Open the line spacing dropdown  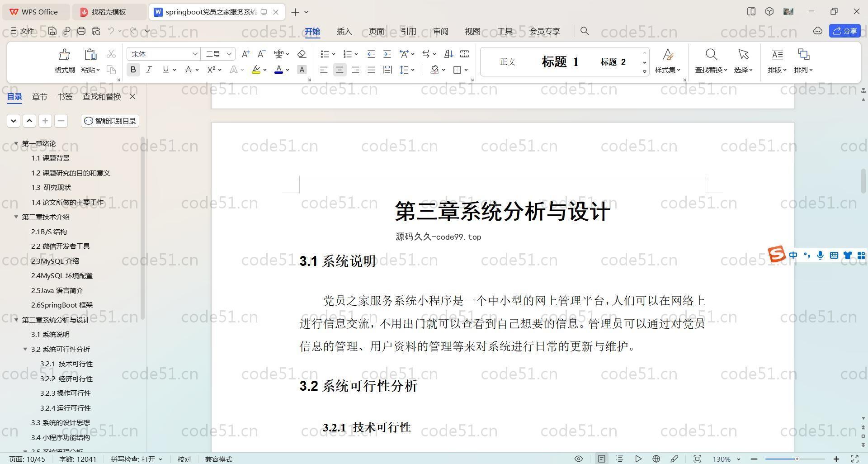pyautogui.click(x=413, y=70)
